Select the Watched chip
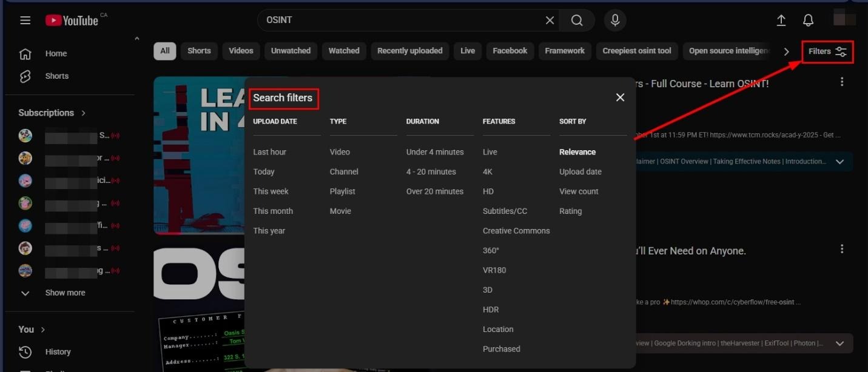868x372 pixels. [x=344, y=51]
